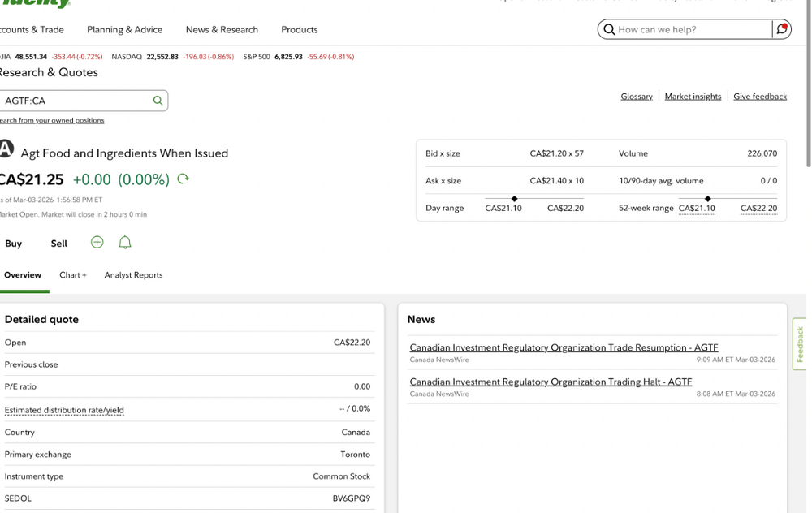Set a price alert bell icon
Image resolution: width=812 pixels, height=513 pixels.
[x=125, y=242]
